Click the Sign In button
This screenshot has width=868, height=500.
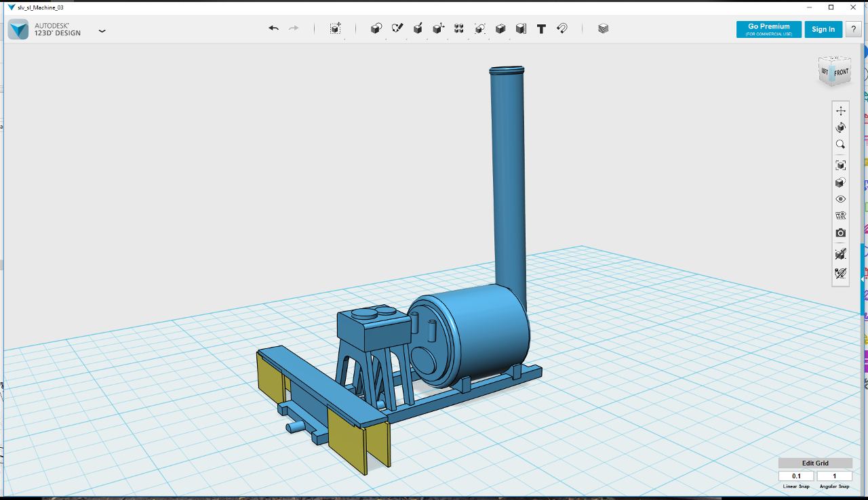pos(823,29)
